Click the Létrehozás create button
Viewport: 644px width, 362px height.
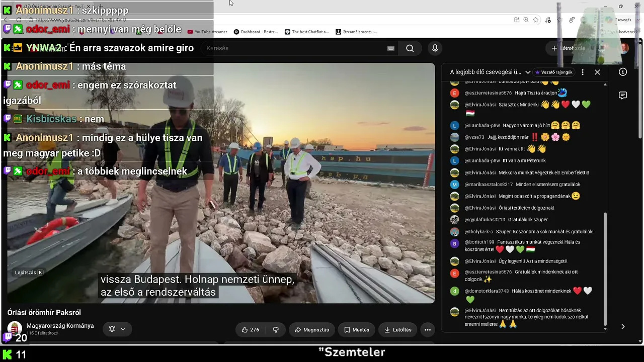point(569,48)
